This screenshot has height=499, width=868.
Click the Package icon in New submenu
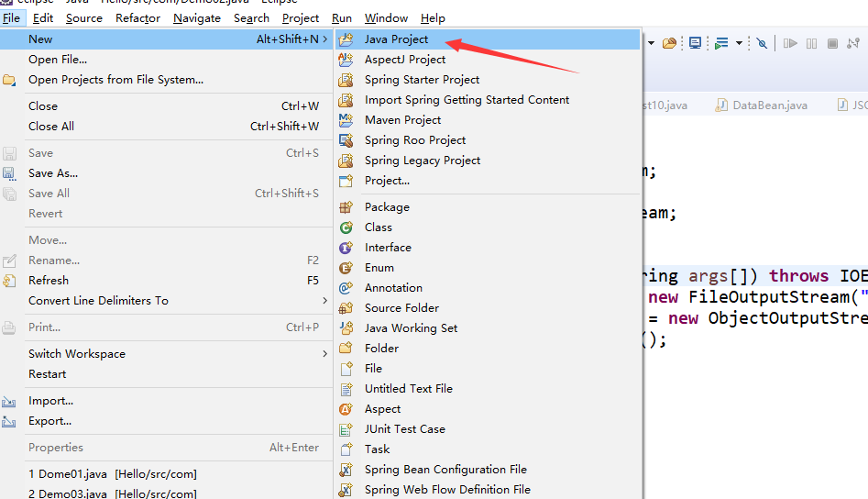click(346, 207)
